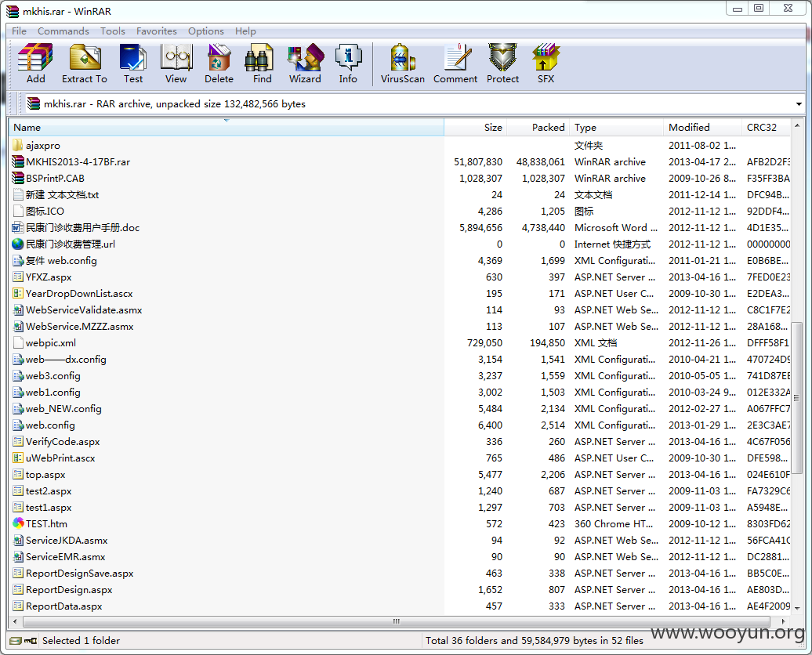Sort by CRC32 column header
Image resolution: width=812 pixels, height=655 pixels.
[766, 128]
